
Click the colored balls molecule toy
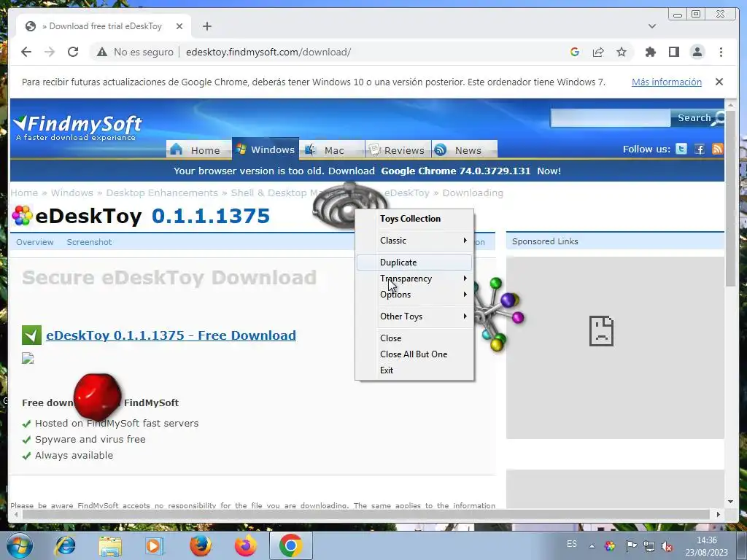pos(498,314)
